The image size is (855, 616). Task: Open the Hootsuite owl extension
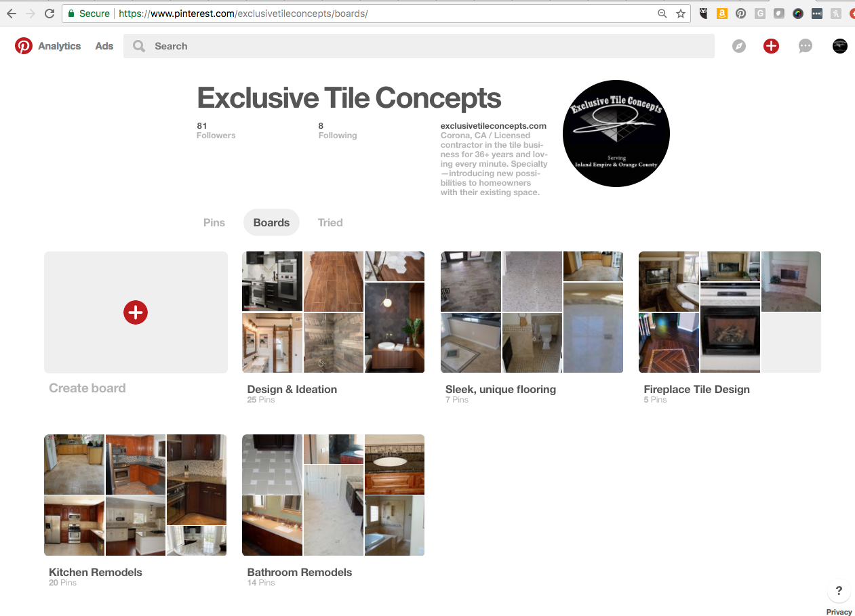(704, 14)
